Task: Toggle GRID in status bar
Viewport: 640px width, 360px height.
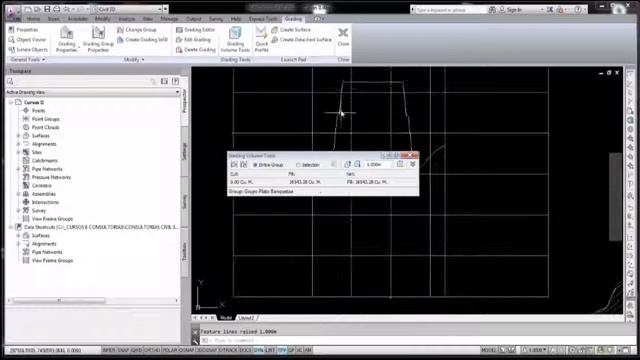Action: coord(136,350)
